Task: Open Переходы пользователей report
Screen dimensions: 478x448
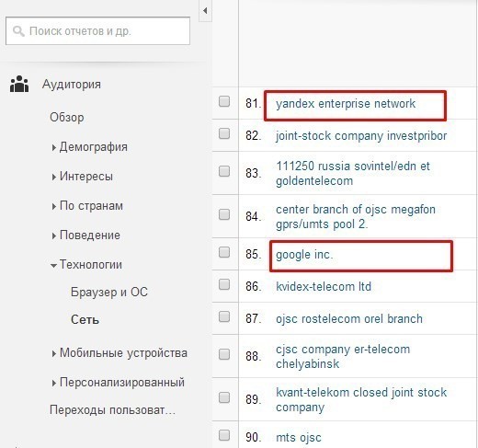Action: (112, 410)
